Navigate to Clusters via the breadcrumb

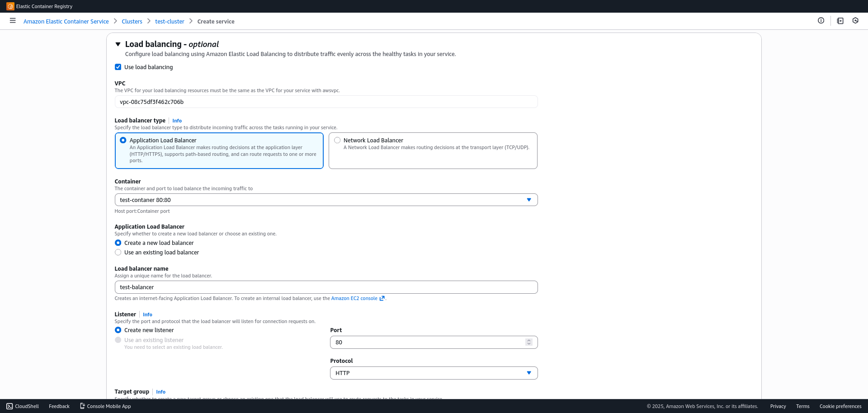[132, 21]
